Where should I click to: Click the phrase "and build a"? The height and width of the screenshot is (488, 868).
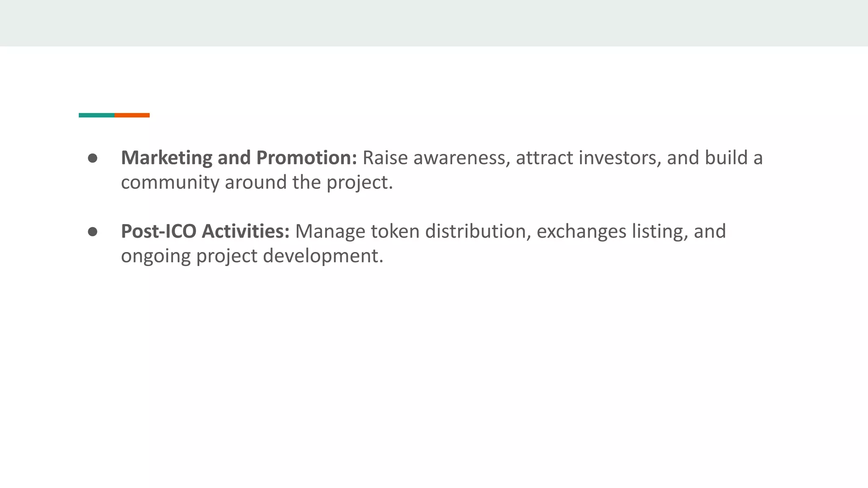(x=715, y=158)
